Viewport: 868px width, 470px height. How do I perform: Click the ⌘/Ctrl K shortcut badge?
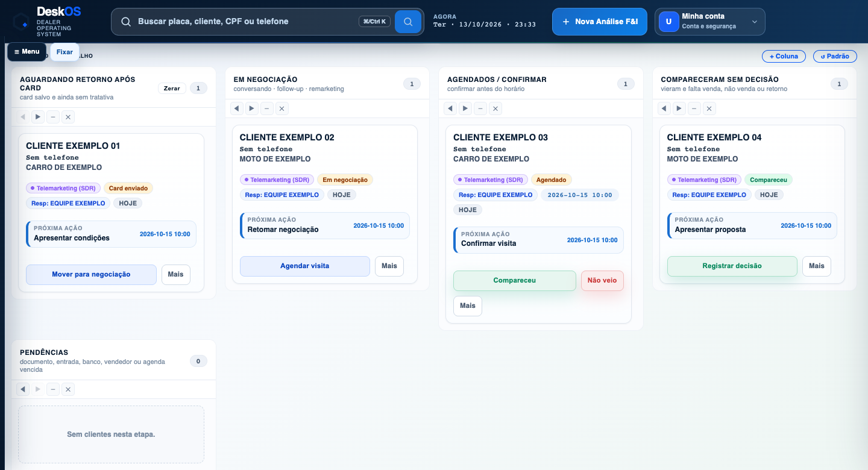[375, 22]
